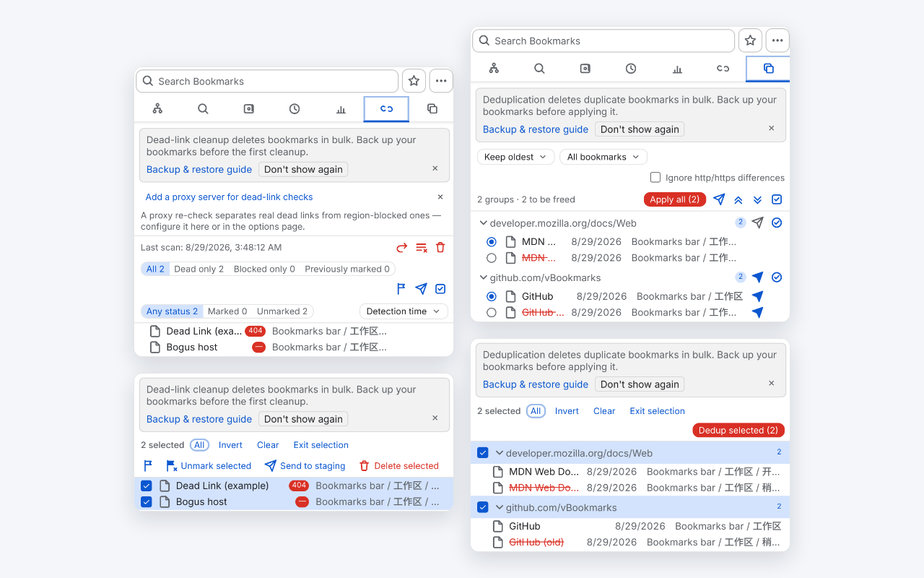The image size is (924, 578).
Task: Select the Unmarked 2 status filter
Action: click(x=282, y=311)
